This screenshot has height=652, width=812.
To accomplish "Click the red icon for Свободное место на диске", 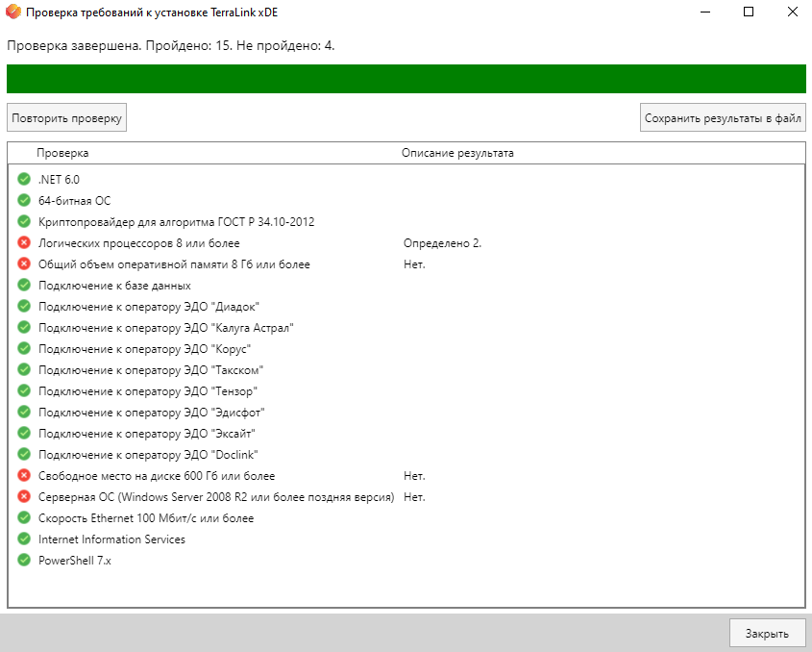I will [x=24, y=475].
